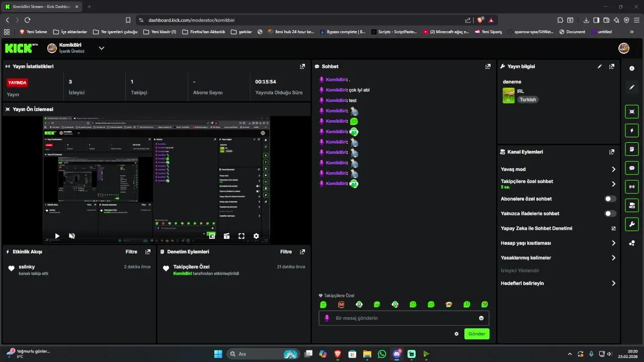Image resolution: width=644 pixels, height=362 pixels.
Task: Click sslinky follower name in activity feed
Action: click(x=27, y=267)
